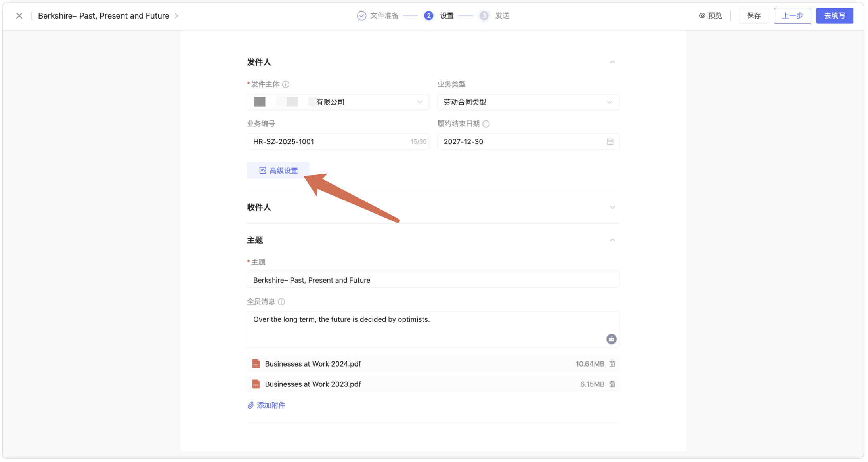Open the 业务类型 dropdown
The height and width of the screenshot is (462, 868).
coord(528,102)
